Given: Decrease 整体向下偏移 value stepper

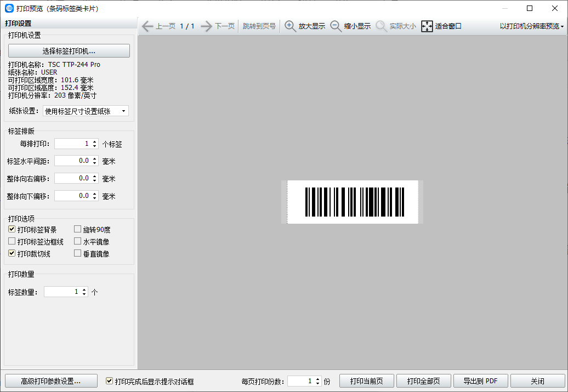Looking at the screenshot, I should 94,198.
